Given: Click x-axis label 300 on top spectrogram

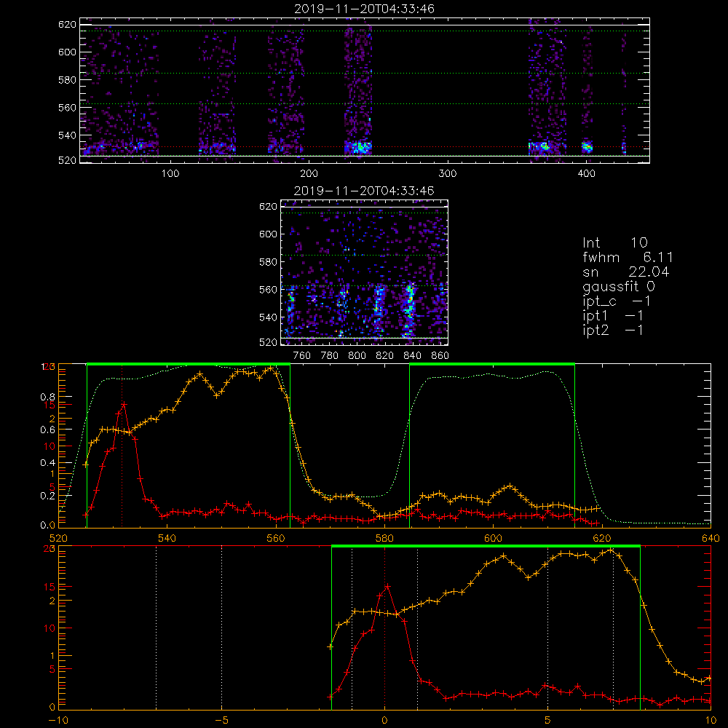Looking at the screenshot, I should pos(448,174).
